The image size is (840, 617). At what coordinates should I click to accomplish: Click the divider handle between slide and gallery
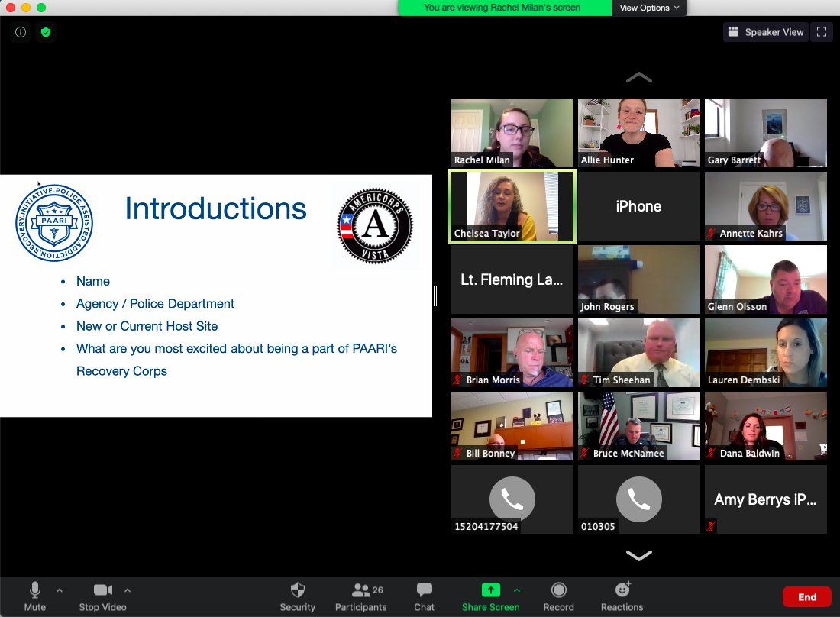(435, 296)
